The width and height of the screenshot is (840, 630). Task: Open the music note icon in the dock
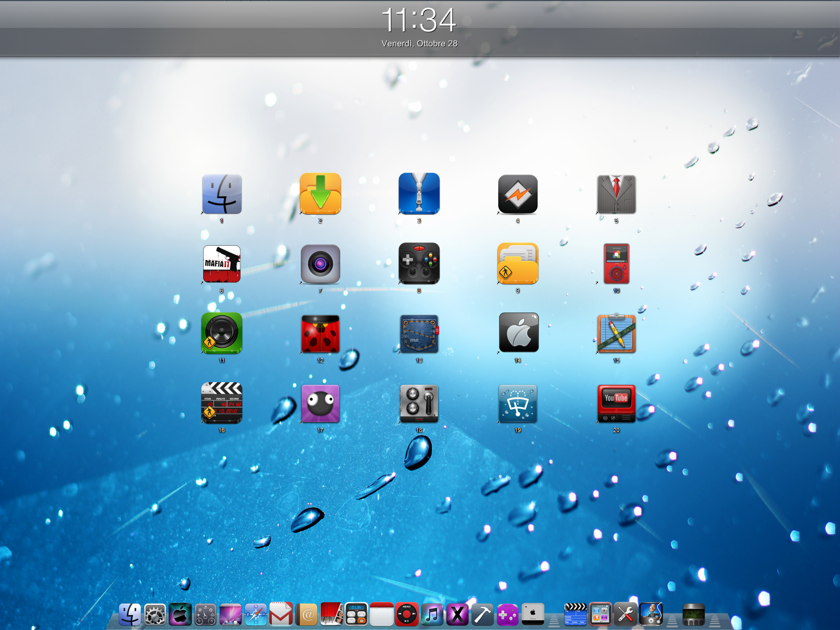click(x=432, y=614)
